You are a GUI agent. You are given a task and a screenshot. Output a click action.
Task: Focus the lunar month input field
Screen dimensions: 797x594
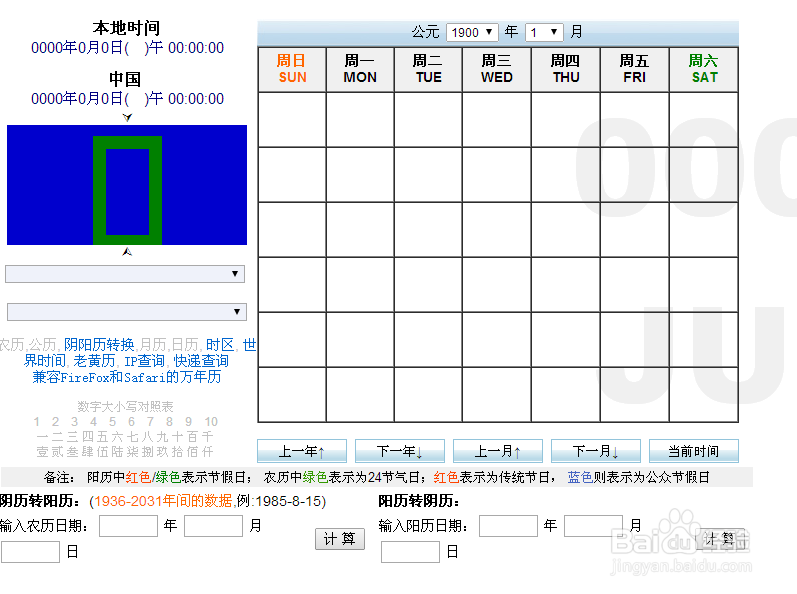tap(213, 526)
